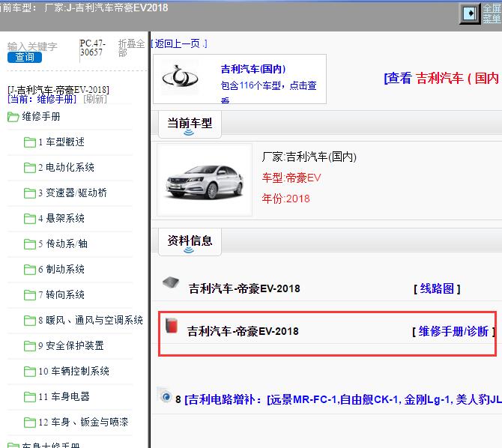This screenshot has width=502, height=448.
Task: Click the 查询 search button
Action: pyautogui.click(x=25, y=58)
